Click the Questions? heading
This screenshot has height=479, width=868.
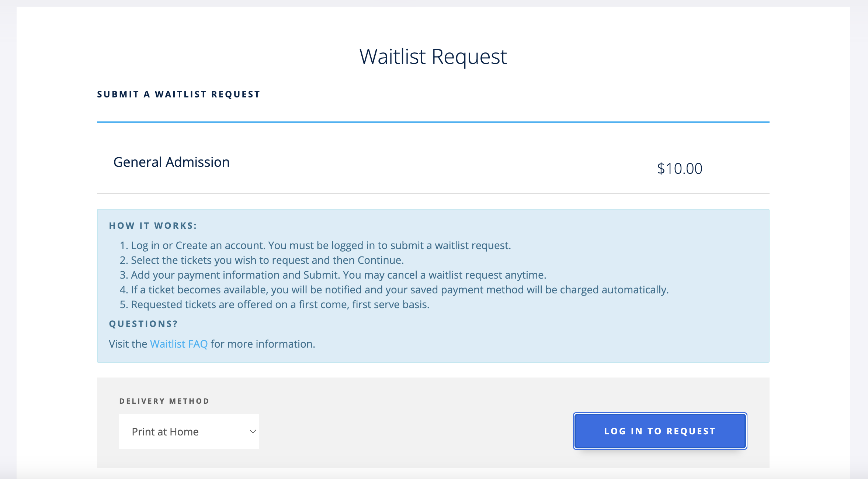[143, 324]
